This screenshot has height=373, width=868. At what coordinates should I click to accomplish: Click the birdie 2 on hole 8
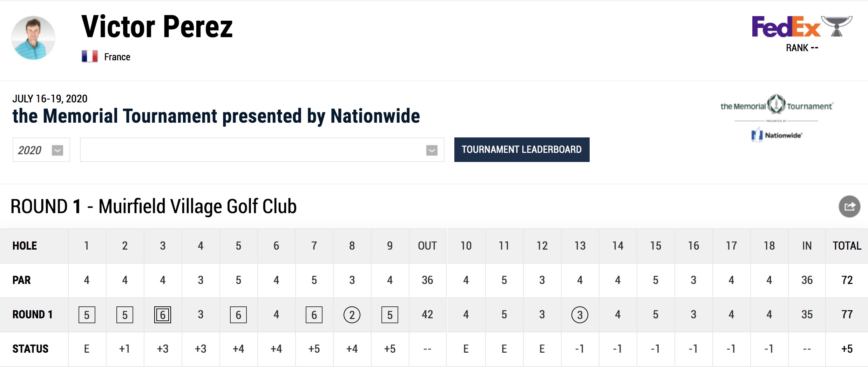[x=352, y=315]
